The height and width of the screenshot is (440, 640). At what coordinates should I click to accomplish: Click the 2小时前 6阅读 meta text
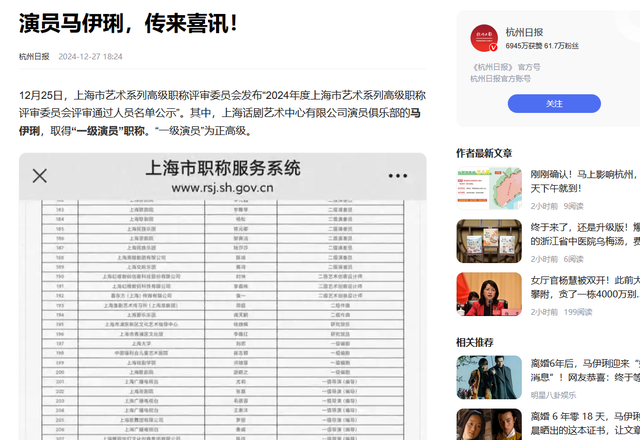557,259
